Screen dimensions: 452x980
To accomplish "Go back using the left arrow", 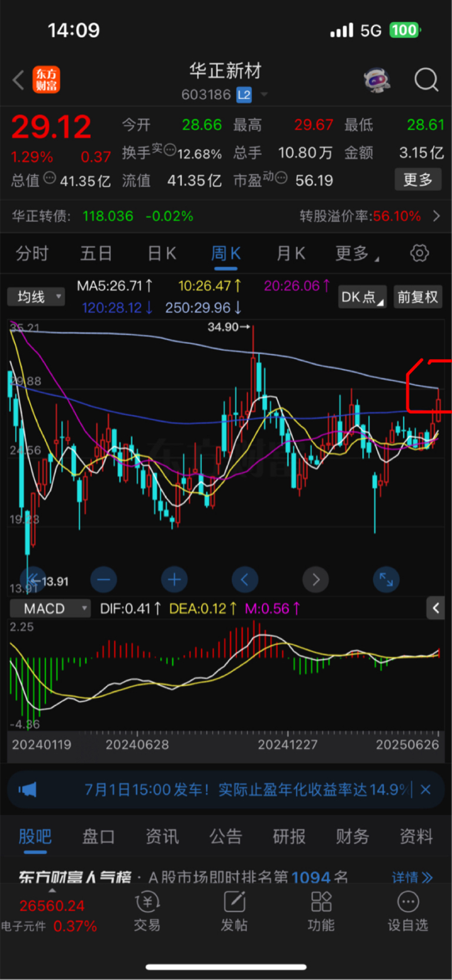I will pyautogui.click(x=18, y=80).
